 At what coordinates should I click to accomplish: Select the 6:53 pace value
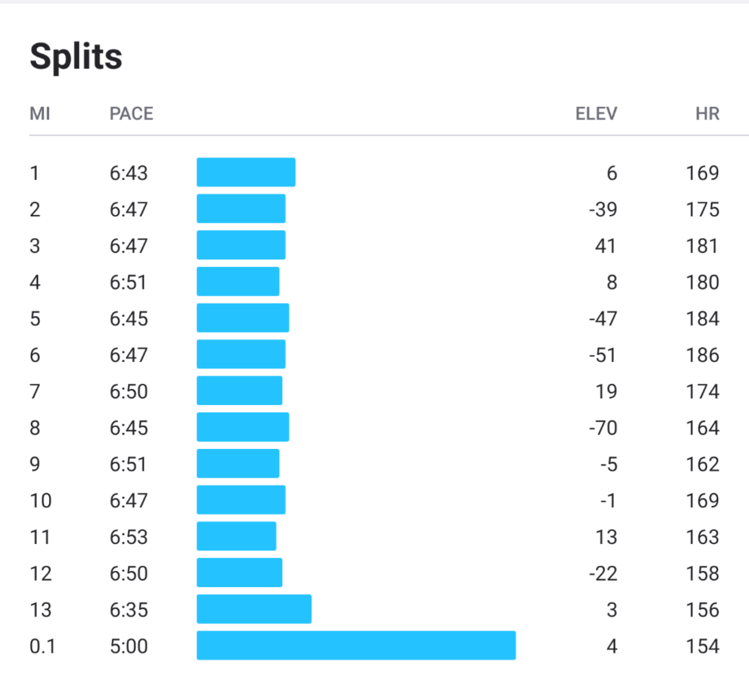(x=129, y=537)
